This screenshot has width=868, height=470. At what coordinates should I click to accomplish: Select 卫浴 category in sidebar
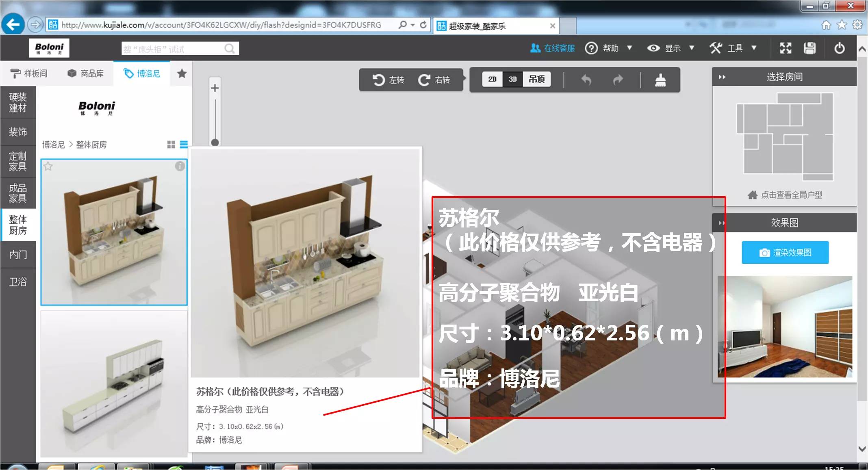tap(18, 282)
